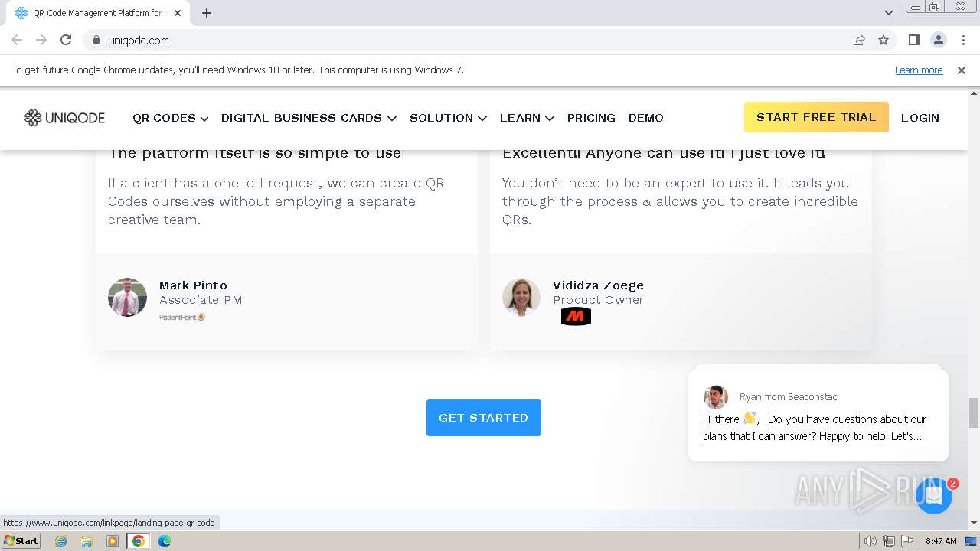Launch Internet Explorer from the taskbar
The height and width of the screenshot is (551, 980).
(x=61, y=541)
